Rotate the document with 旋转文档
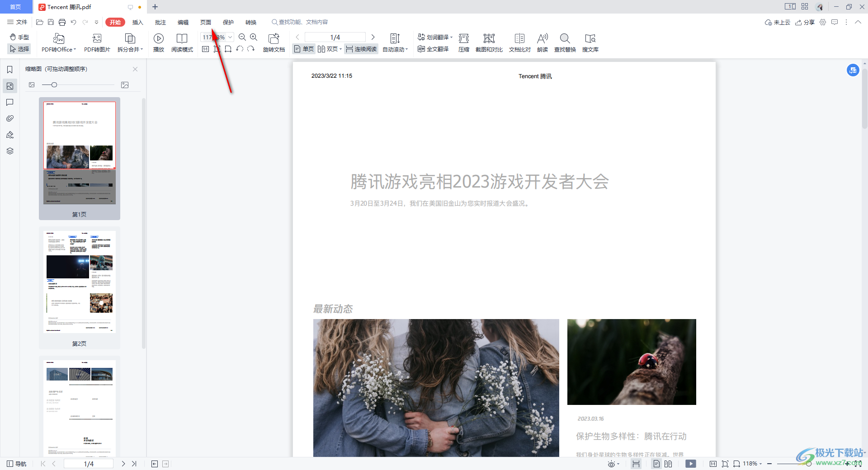Viewport: 868px width, 470px height. (274, 43)
